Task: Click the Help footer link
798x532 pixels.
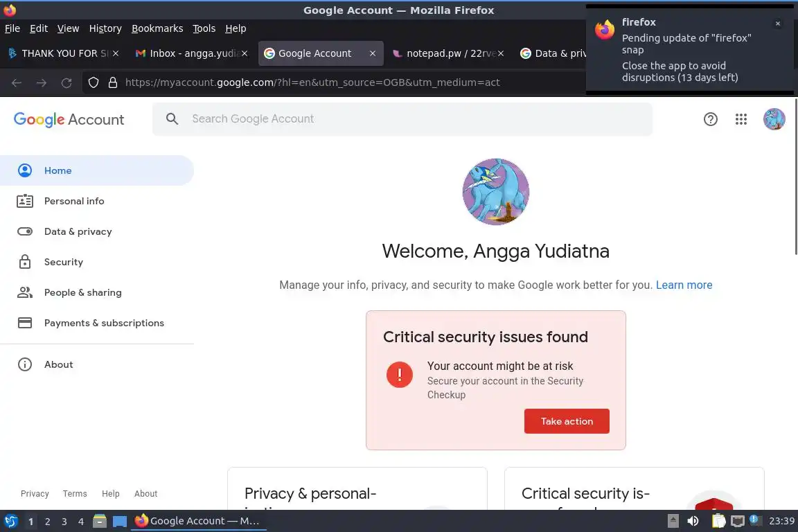Action: click(110, 494)
